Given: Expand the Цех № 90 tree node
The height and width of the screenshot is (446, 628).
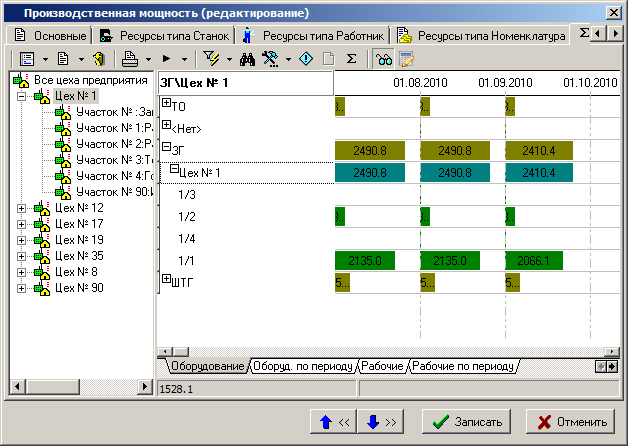Looking at the screenshot, I should click(x=22, y=288).
